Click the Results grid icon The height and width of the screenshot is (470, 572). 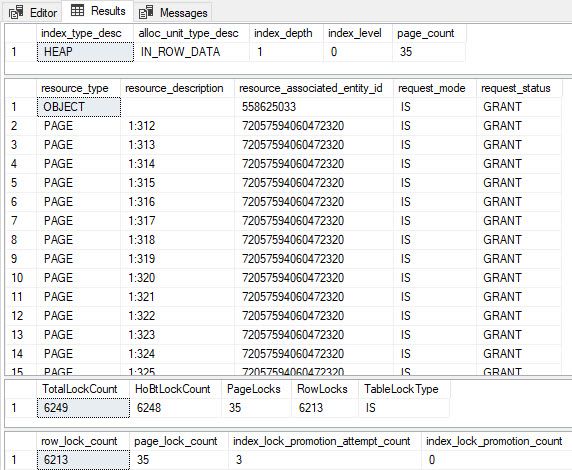[x=77, y=11]
